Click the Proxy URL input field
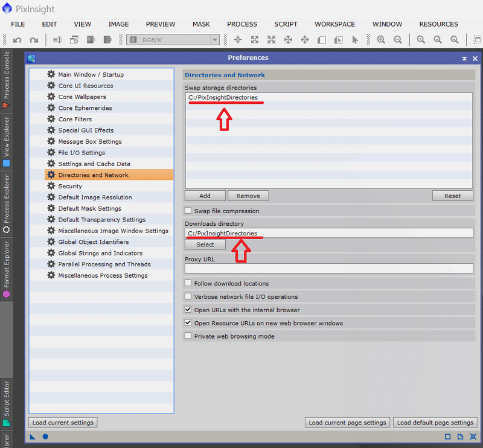The height and width of the screenshot is (448, 483). [x=328, y=268]
